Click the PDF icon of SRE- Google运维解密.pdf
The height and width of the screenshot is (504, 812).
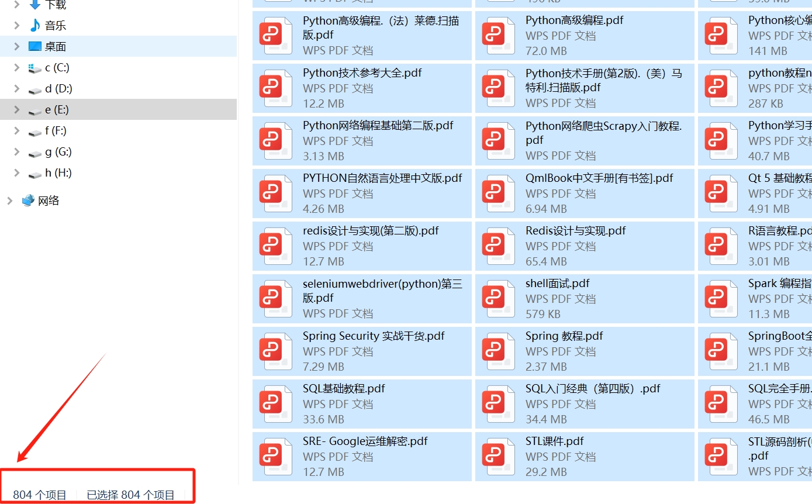click(x=275, y=457)
